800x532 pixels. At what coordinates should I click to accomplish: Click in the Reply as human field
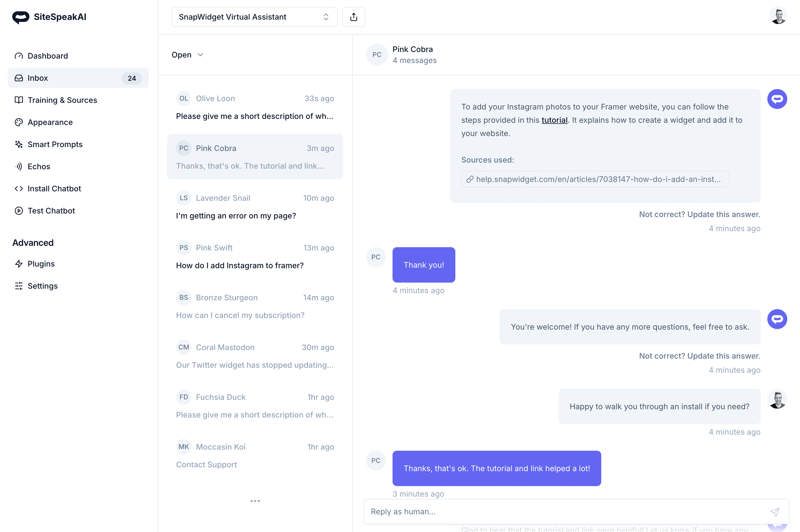tap(564, 512)
